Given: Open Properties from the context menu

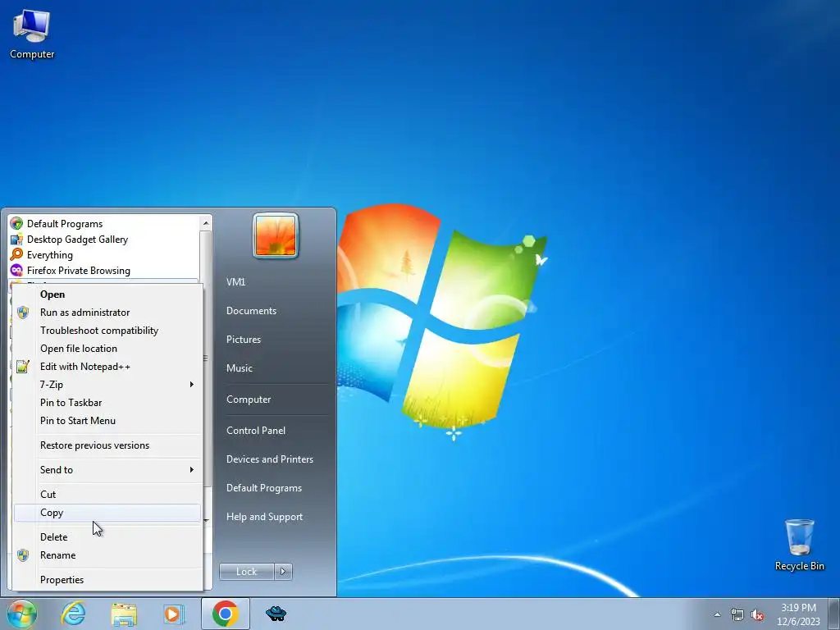Looking at the screenshot, I should pos(107,580).
